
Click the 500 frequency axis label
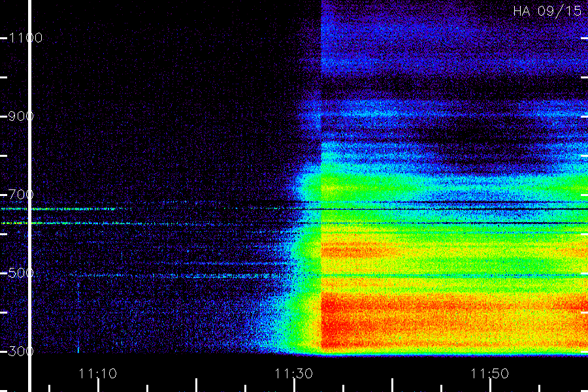point(21,272)
